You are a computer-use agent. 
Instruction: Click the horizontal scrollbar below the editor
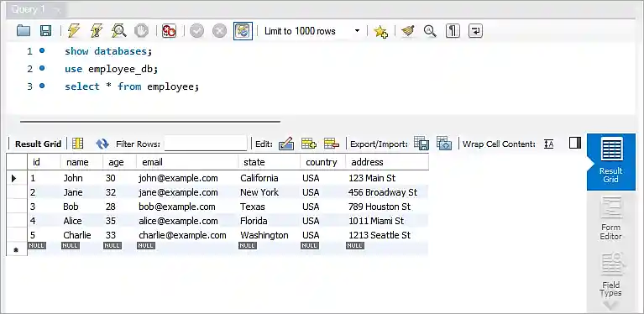[150, 122]
